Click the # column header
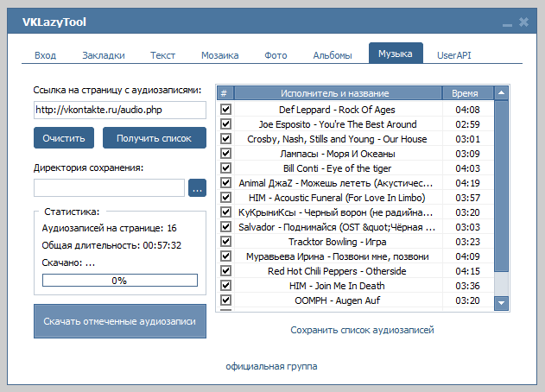 [x=225, y=92]
